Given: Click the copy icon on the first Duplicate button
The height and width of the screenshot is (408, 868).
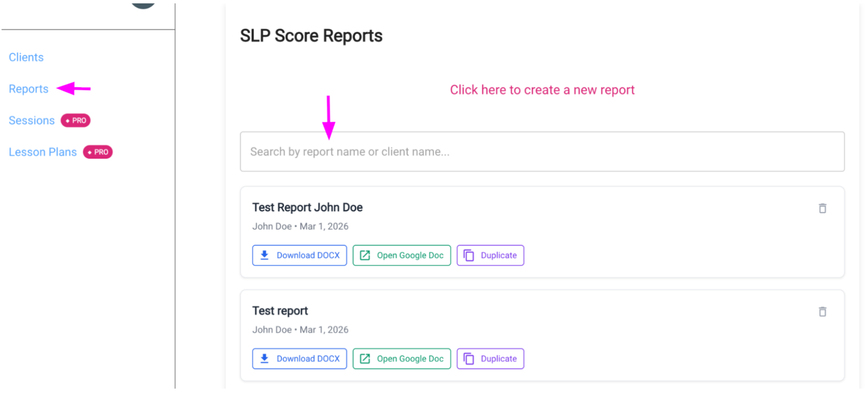Looking at the screenshot, I should tap(469, 255).
